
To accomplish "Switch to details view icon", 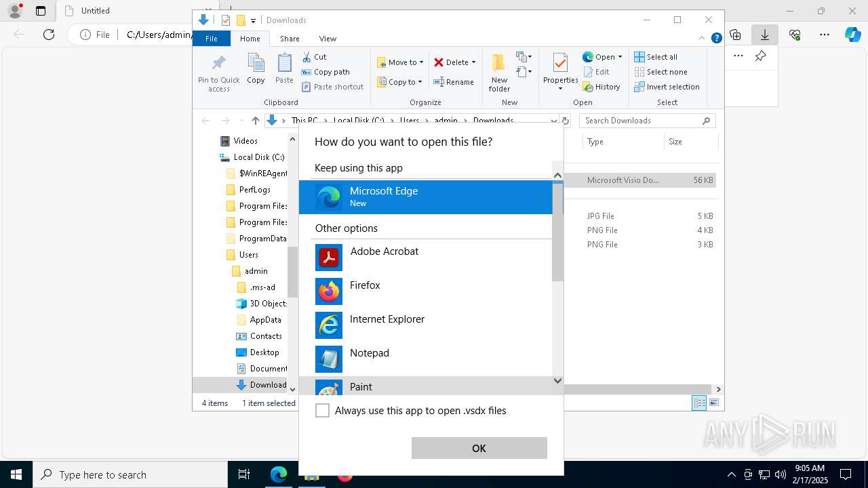I will click(x=699, y=403).
